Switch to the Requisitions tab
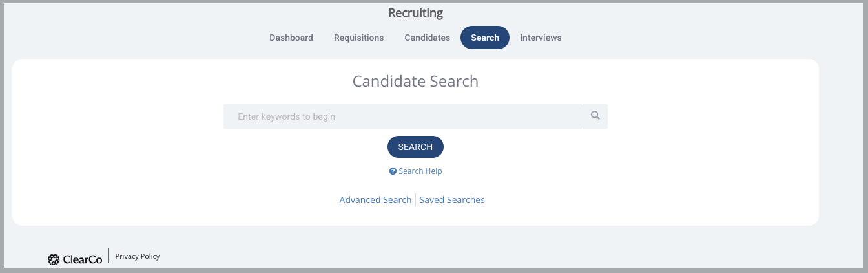The image size is (868, 273). pyautogui.click(x=358, y=38)
